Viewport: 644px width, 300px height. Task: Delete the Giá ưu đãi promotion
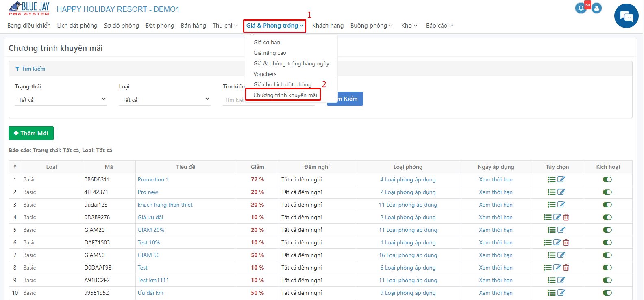566,217
